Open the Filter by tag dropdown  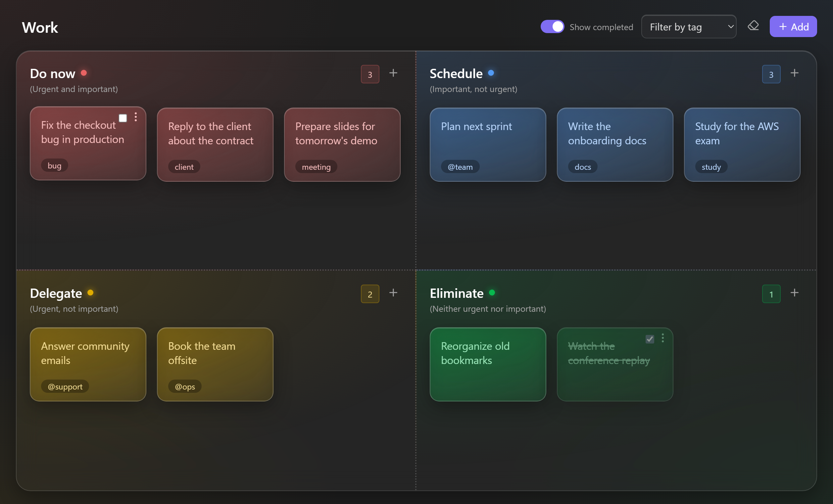[x=689, y=27]
